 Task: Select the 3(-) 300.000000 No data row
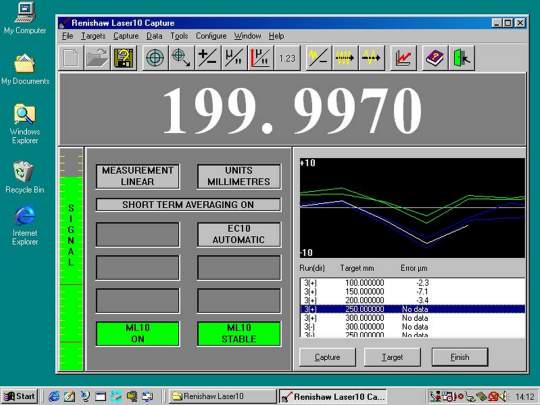(412, 326)
